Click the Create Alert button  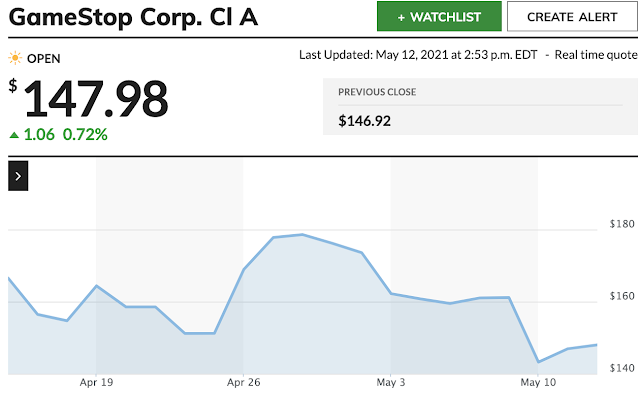[x=572, y=16]
